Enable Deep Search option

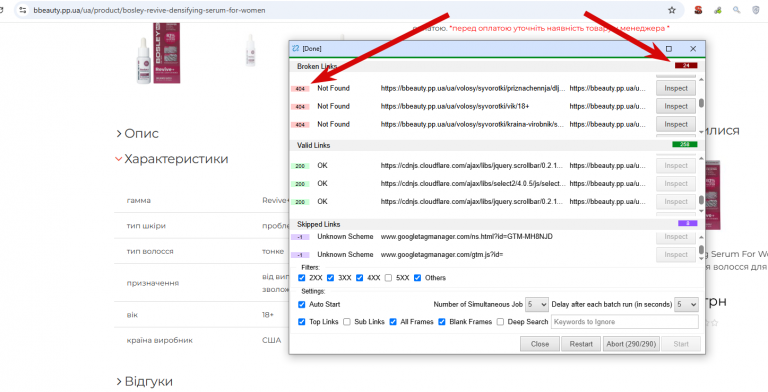pyautogui.click(x=500, y=322)
